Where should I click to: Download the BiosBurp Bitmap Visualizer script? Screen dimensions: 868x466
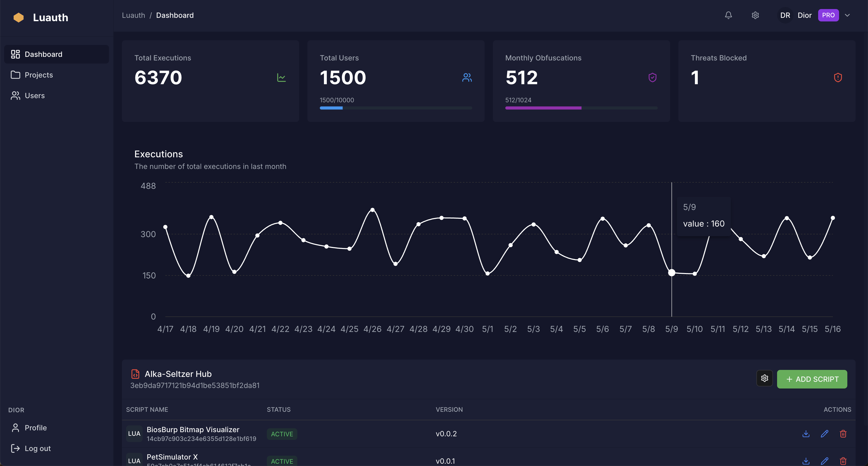tap(806, 434)
